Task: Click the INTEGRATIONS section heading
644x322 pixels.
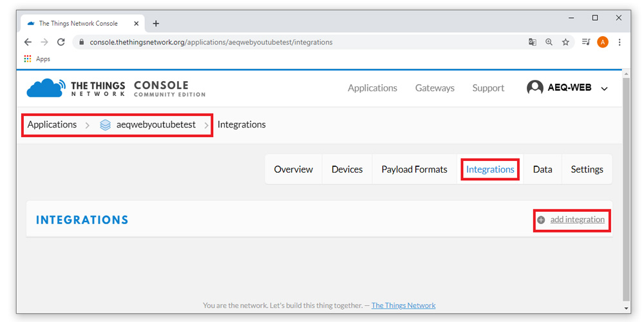Action: click(82, 220)
